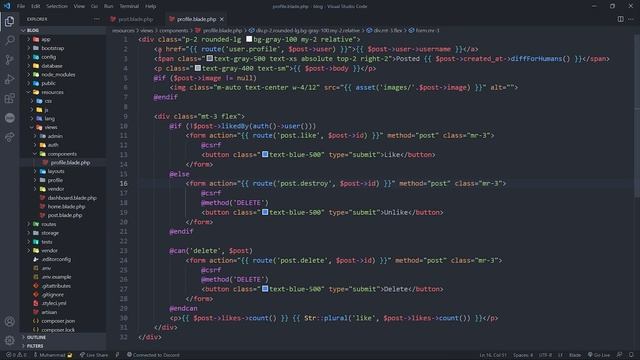
Task: Open the Accounts icon in activity bar
Action: click(x=9, y=321)
